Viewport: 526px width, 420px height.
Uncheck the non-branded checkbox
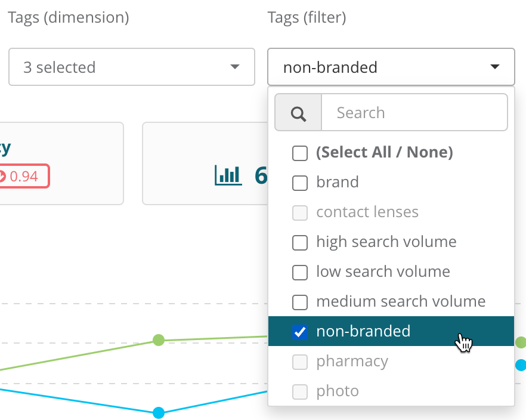coord(300,332)
